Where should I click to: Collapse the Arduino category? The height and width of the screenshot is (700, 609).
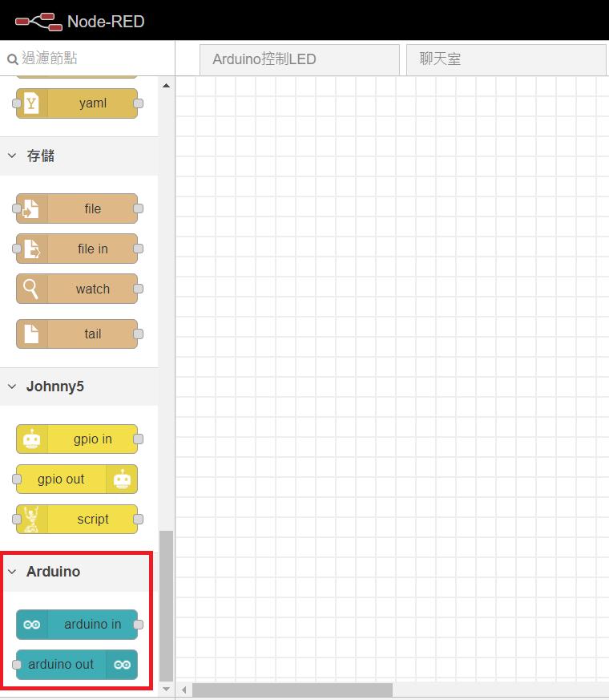click(79, 572)
